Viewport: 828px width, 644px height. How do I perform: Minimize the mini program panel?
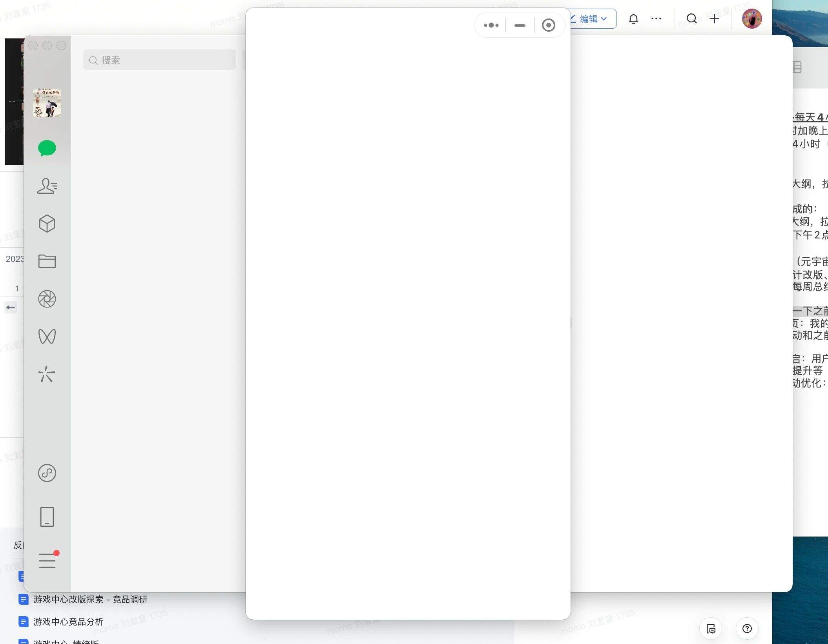520,25
